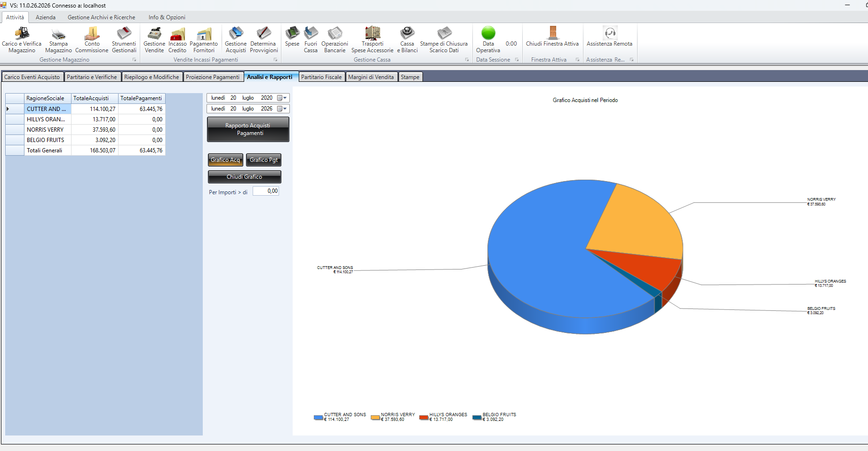The image size is (868, 451).
Task: Click the Stampa Magazzino printer icon
Action: pyautogui.click(x=59, y=33)
